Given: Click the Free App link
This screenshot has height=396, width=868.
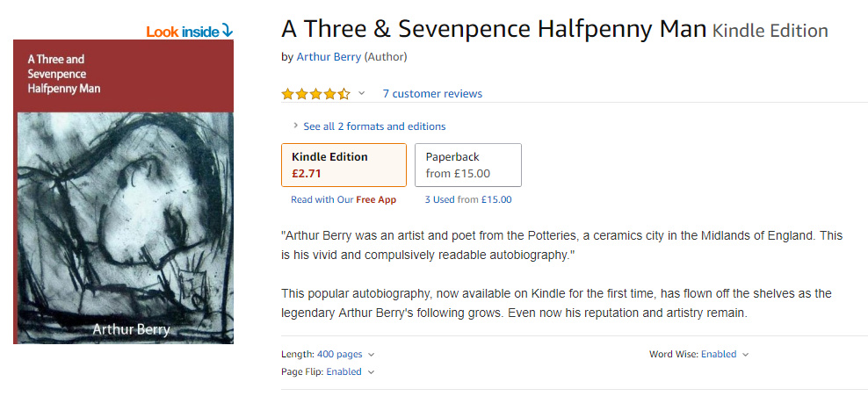Looking at the screenshot, I should pos(376,200).
